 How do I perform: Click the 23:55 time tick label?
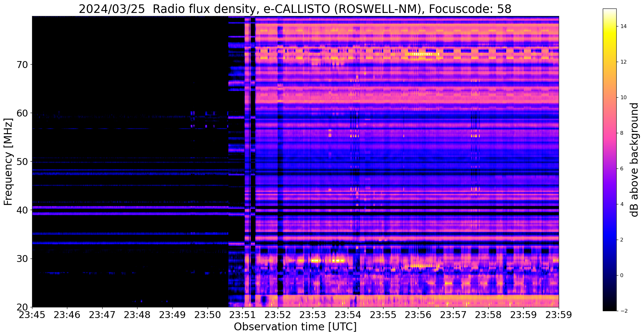[x=383, y=314]
